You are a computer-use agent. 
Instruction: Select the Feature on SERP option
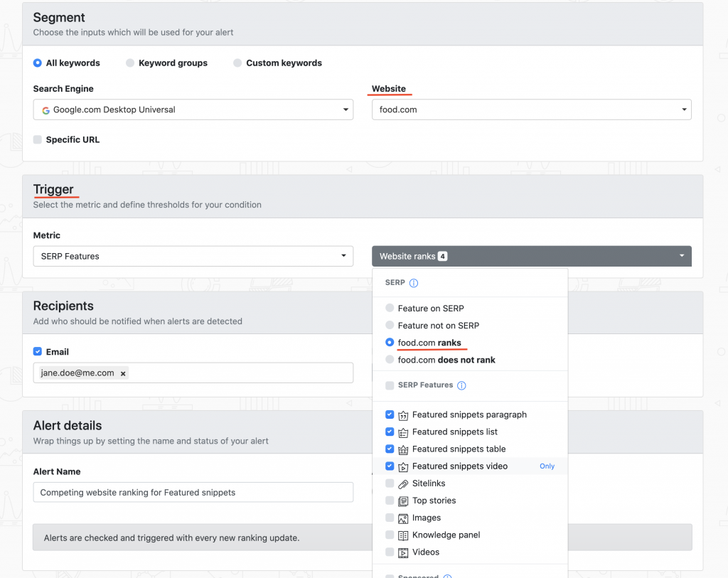click(390, 308)
